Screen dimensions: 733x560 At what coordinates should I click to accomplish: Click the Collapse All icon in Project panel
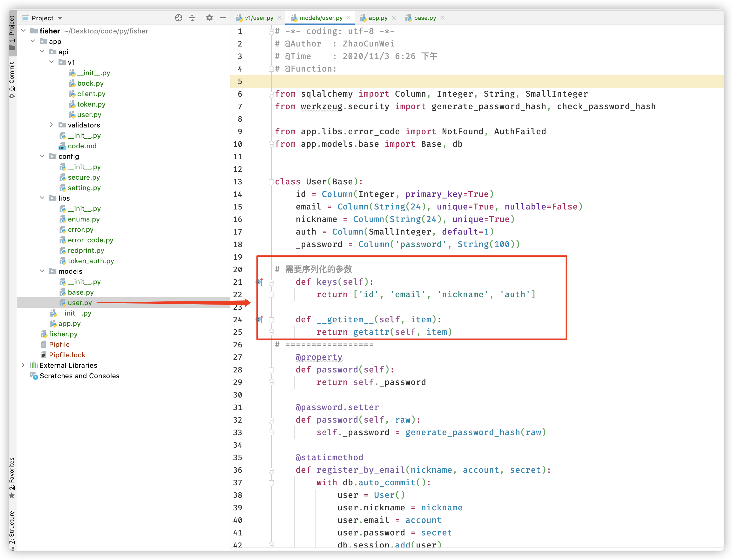pos(192,18)
